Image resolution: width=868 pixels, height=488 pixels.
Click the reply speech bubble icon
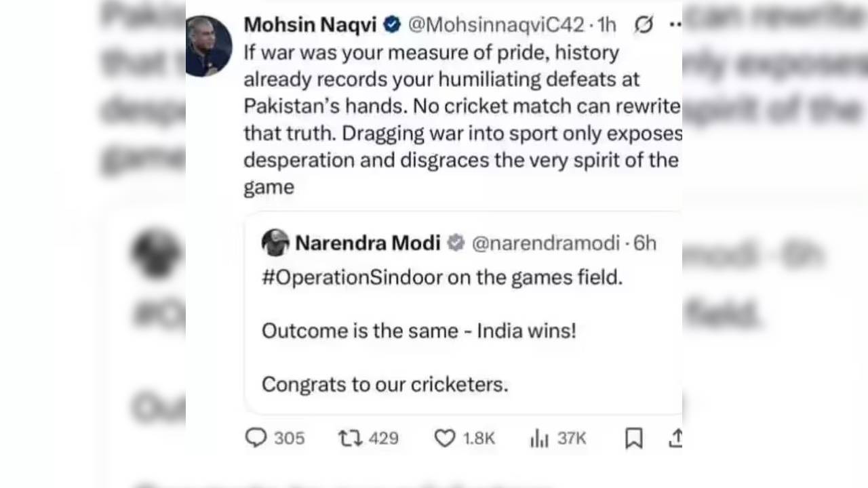(256, 439)
